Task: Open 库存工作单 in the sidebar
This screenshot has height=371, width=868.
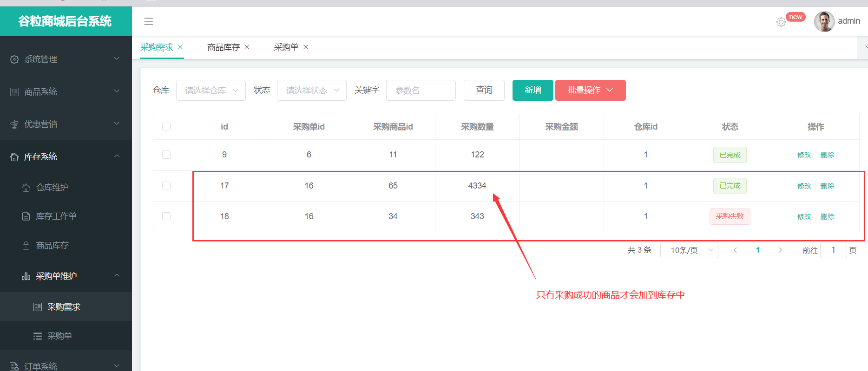Action: point(66,216)
